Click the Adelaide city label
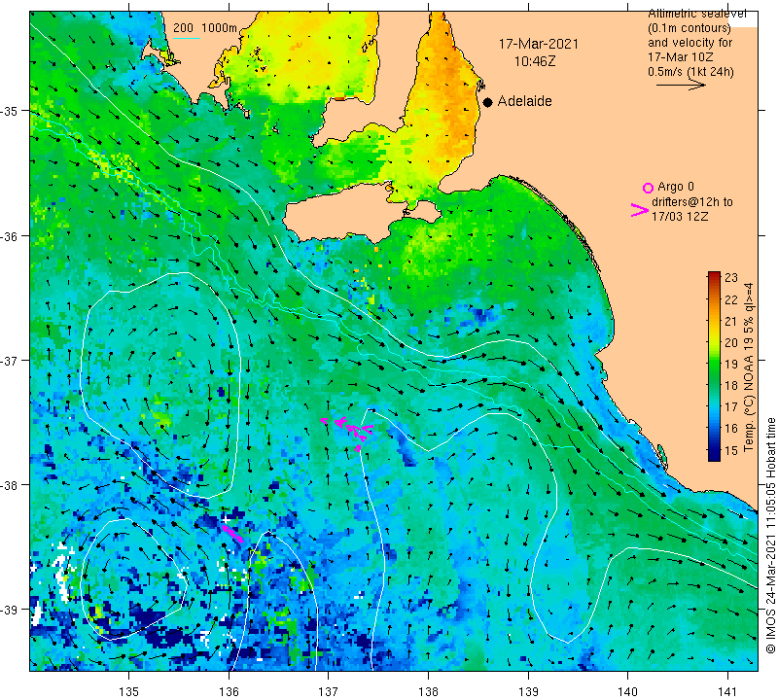778x700 pixels. [x=524, y=101]
